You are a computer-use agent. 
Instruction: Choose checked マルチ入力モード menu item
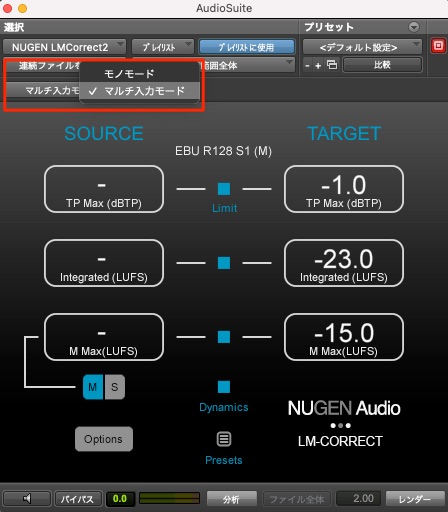point(139,91)
